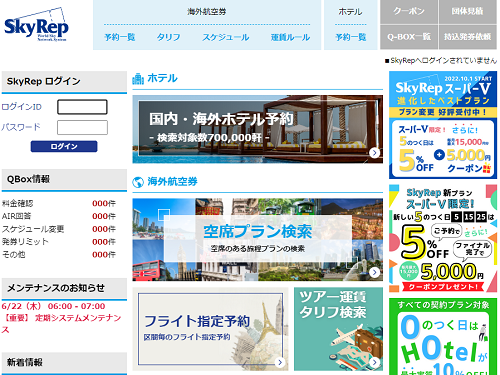Click arrow icon on フライト指定予約 banner
Image resolution: width=500 pixels, height=375 pixels.
[x=280, y=362]
